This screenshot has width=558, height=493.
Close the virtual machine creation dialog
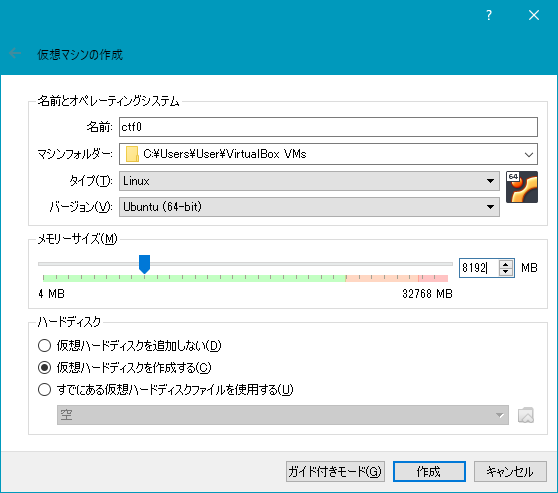(x=534, y=15)
